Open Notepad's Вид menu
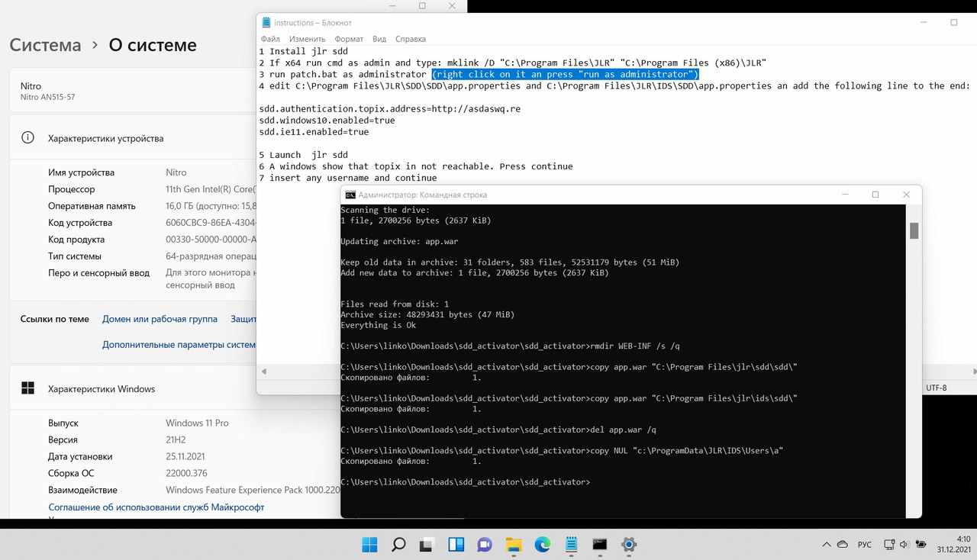The image size is (977, 560). point(379,39)
